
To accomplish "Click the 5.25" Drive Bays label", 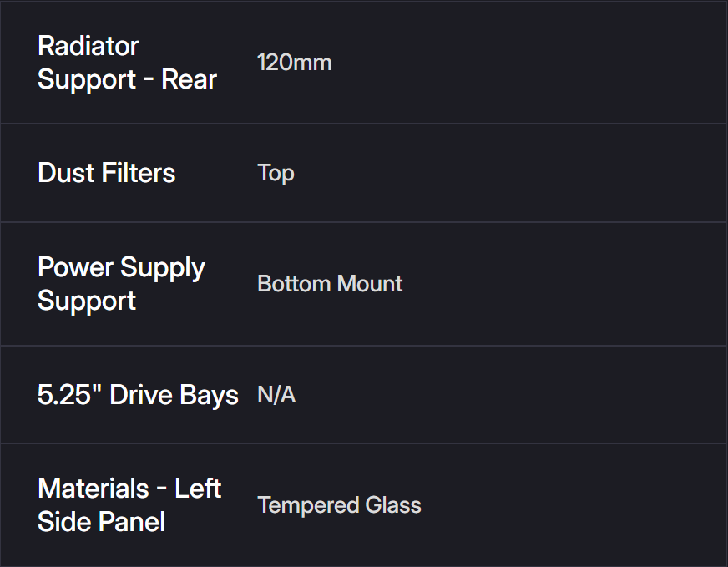I will tap(138, 395).
